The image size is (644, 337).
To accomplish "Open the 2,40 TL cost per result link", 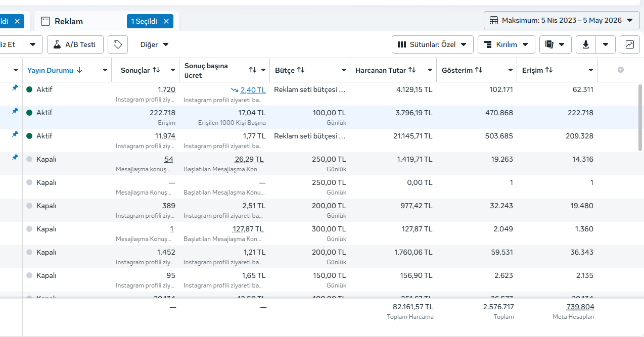I will pos(253,89).
